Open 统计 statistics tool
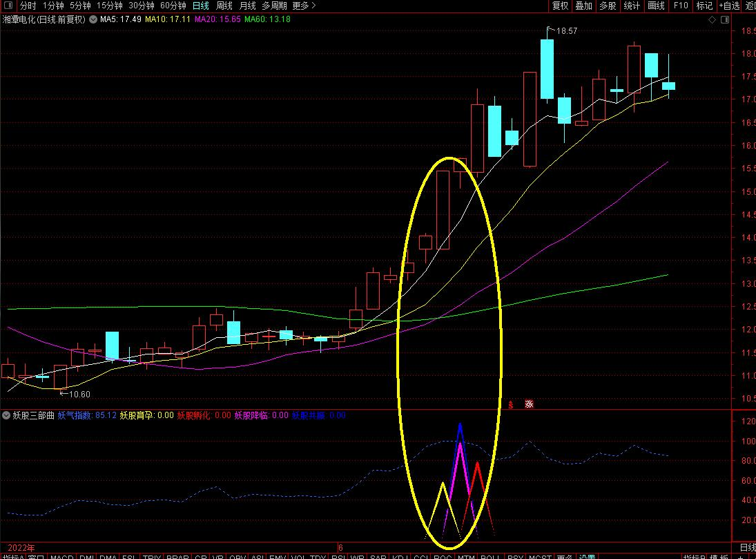This screenshot has height=559, width=756. pyautogui.click(x=632, y=6)
